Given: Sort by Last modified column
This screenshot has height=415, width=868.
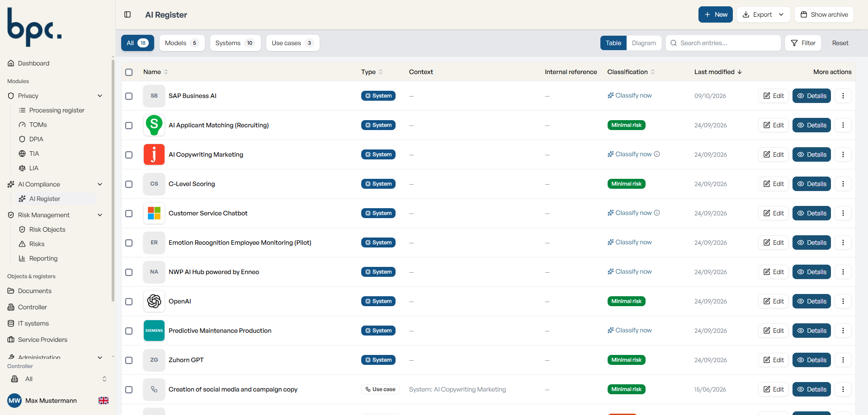Looking at the screenshot, I should [718, 72].
